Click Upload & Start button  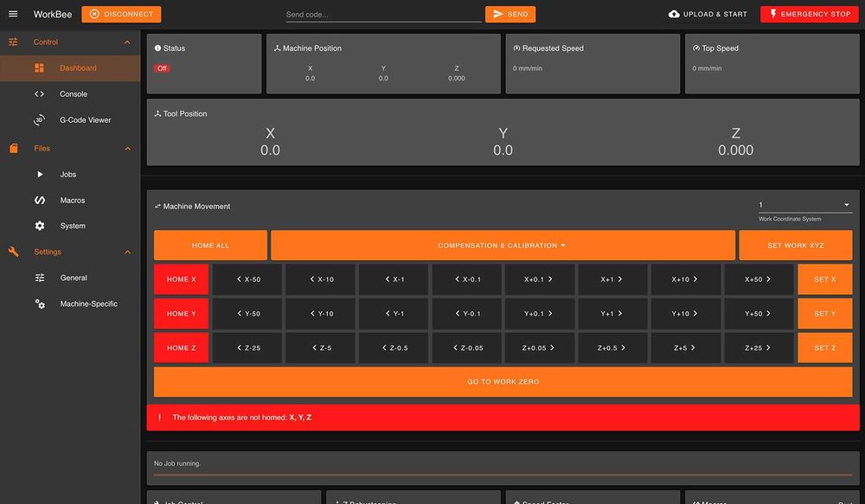tap(708, 15)
